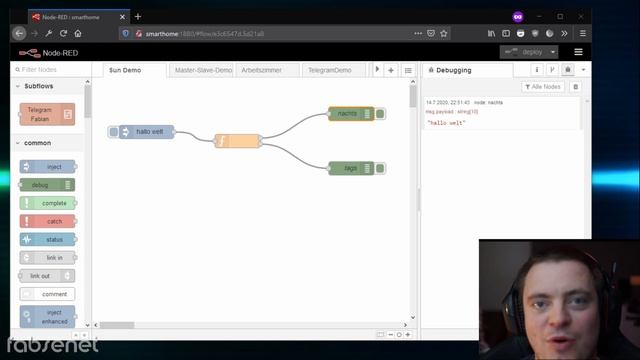The width and height of the screenshot is (640, 360).
Task: Show more toolbar extensions overflow
Action: point(564,33)
